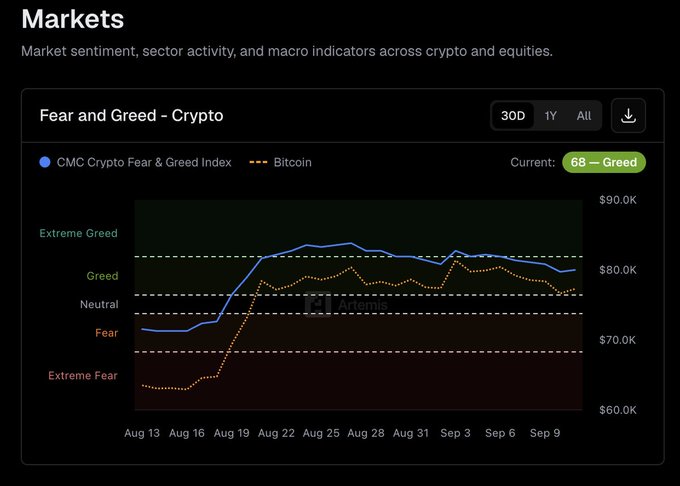Click the Sep 6 date label
This screenshot has width=680, height=486.
[500, 433]
